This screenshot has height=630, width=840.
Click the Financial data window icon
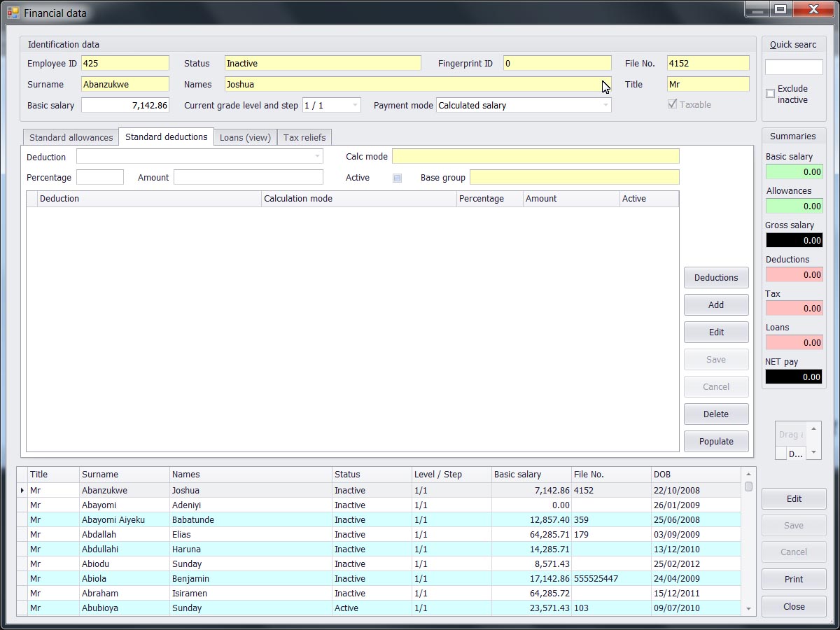coord(13,13)
